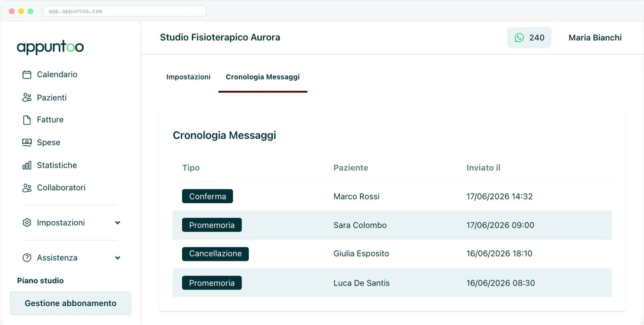
Task: Click the 240 WhatsApp credits badge
Action: point(529,38)
